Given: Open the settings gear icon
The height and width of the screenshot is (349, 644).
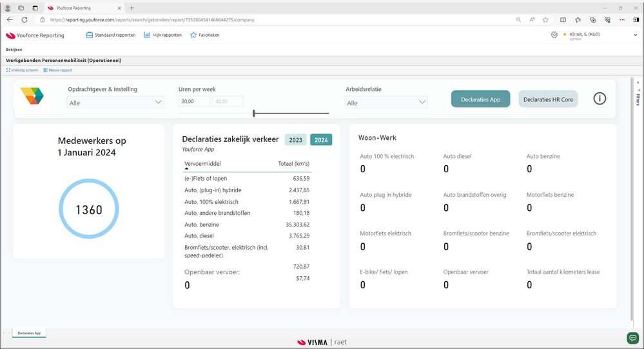Looking at the screenshot, I should [554, 35].
